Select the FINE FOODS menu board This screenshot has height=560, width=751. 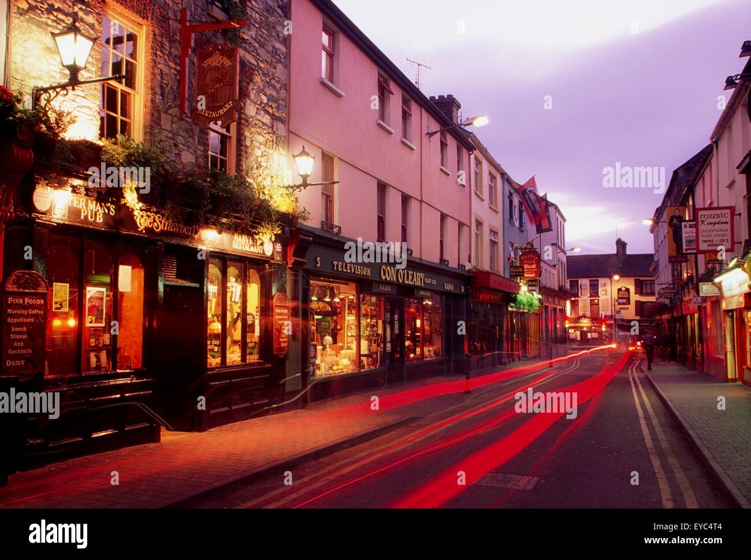(25, 325)
